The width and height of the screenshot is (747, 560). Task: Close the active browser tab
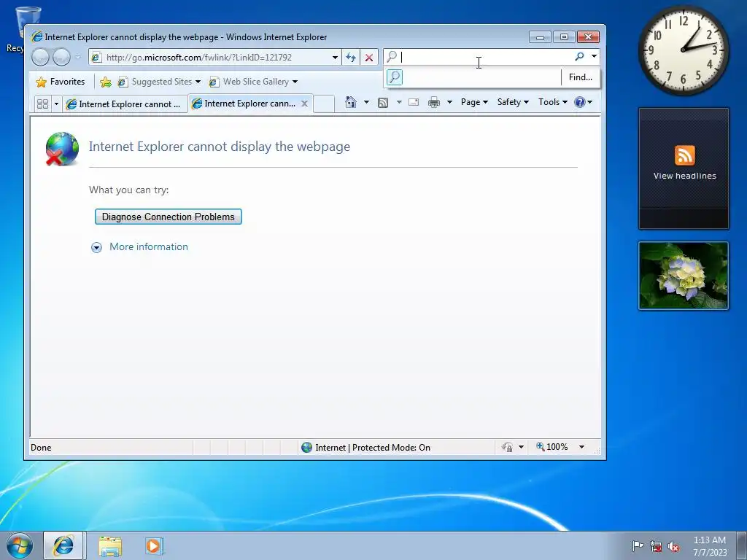tap(304, 104)
